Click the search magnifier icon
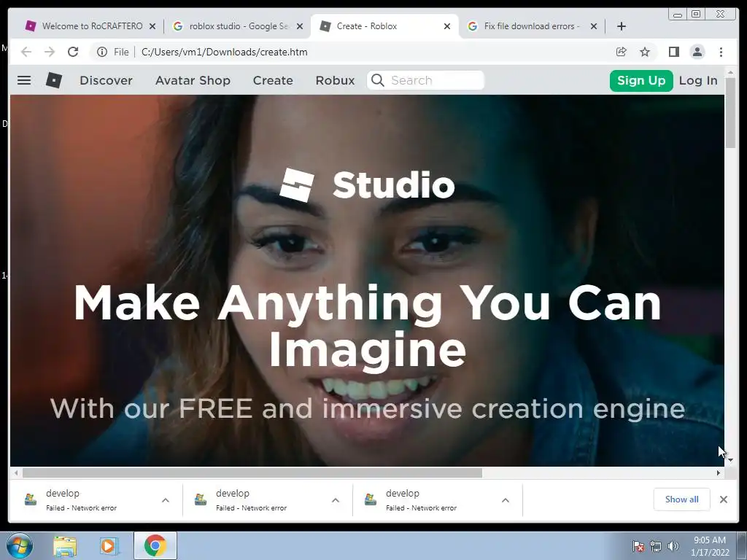Image resolution: width=747 pixels, height=560 pixels. (377, 80)
